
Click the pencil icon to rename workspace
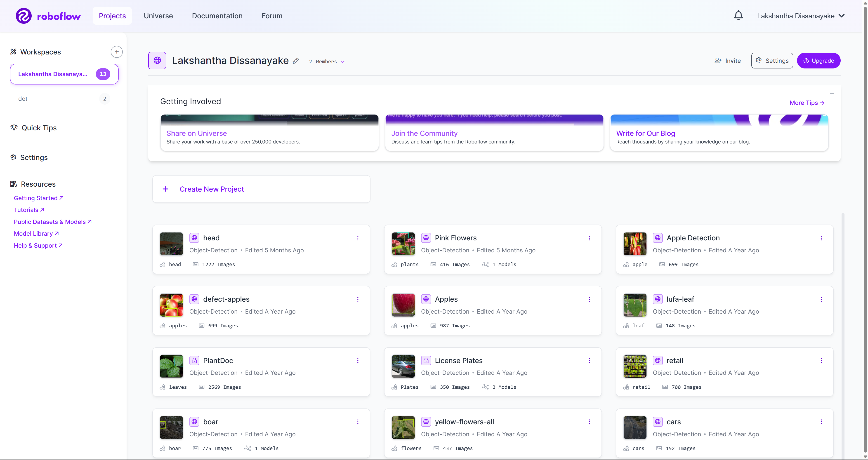[296, 61]
